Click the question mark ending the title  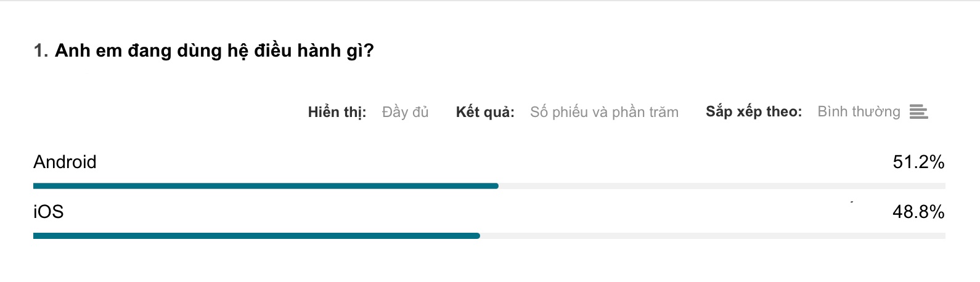click(x=369, y=50)
